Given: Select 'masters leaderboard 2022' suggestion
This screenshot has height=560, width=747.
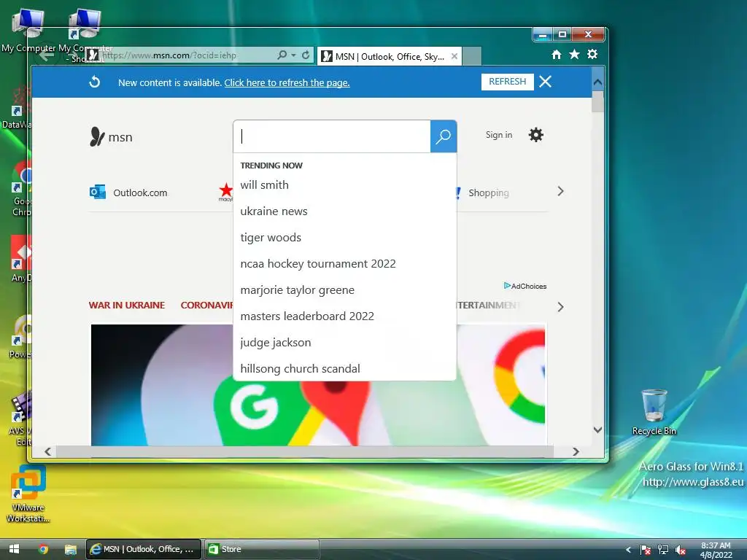Looking at the screenshot, I should (x=344, y=316).
